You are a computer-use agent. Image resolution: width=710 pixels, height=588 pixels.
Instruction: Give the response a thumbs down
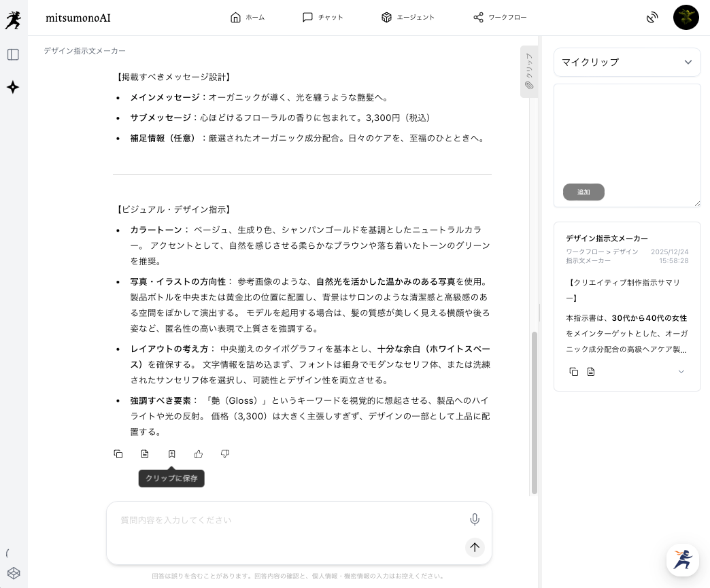[225, 454]
